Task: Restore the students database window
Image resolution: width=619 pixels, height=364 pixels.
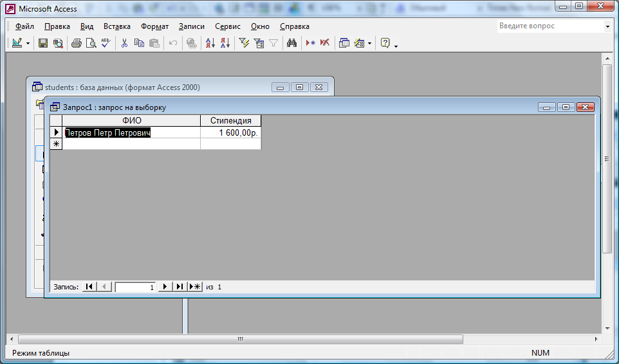Action: pyautogui.click(x=300, y=87)
